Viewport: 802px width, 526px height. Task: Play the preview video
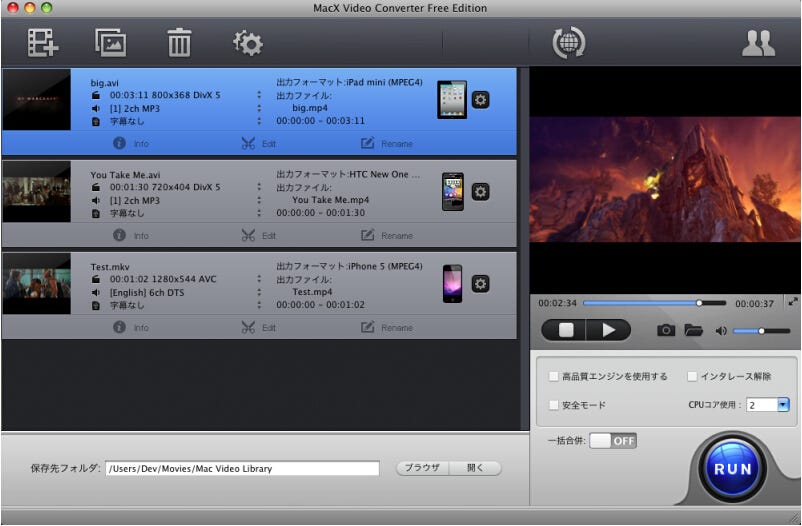[x=609, y=330]
